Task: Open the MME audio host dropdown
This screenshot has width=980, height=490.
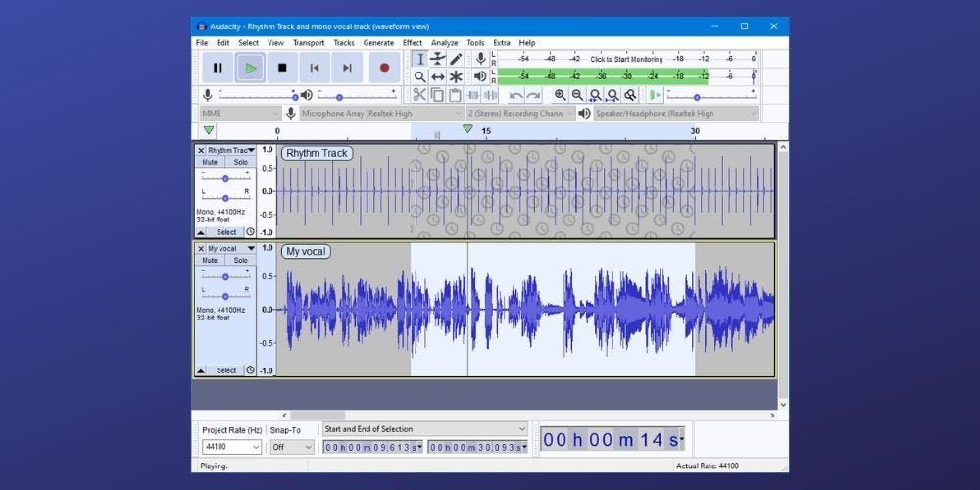Action: point(240,113)
